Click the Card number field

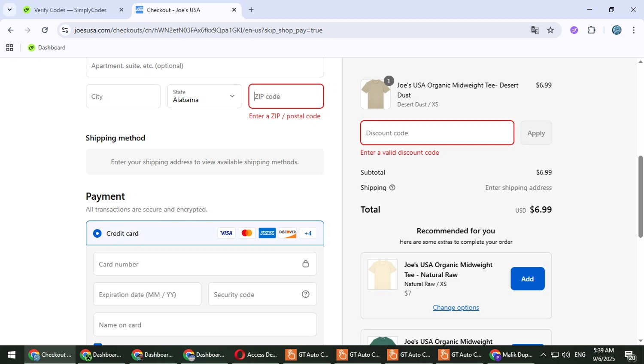tap(205, 264)
